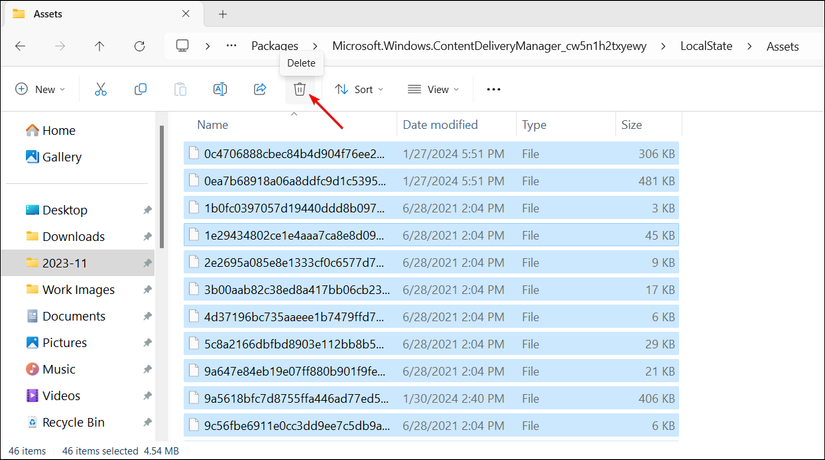This screenshot has width=825, height=460.
Task: Close the Assets tab
Action: pyautogui.click(x=186, y=14)
